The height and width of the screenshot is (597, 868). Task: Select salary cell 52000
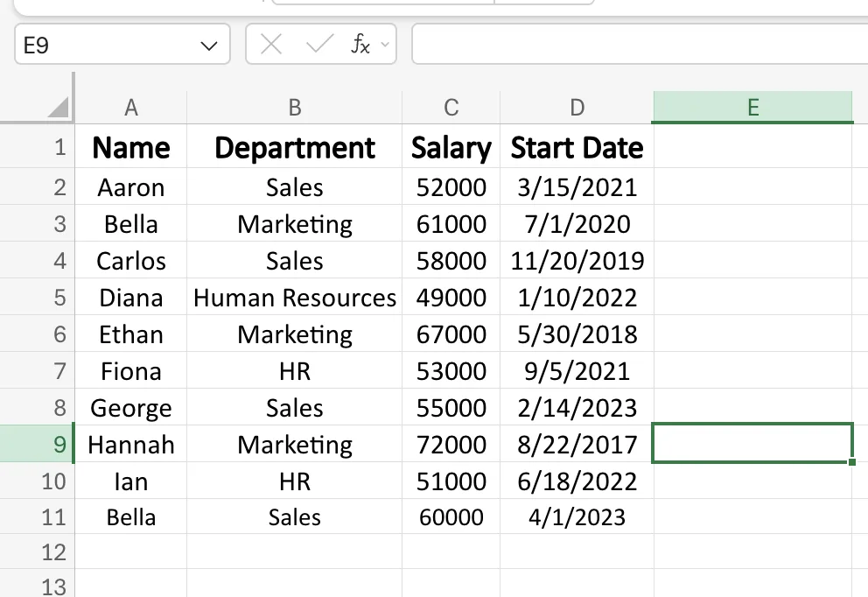(451, 187)
